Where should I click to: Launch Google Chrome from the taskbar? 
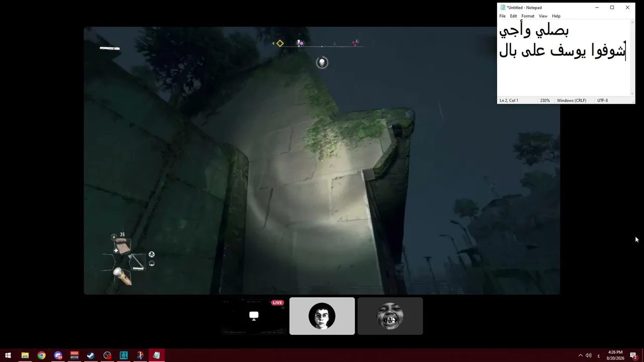coord(41,355)
